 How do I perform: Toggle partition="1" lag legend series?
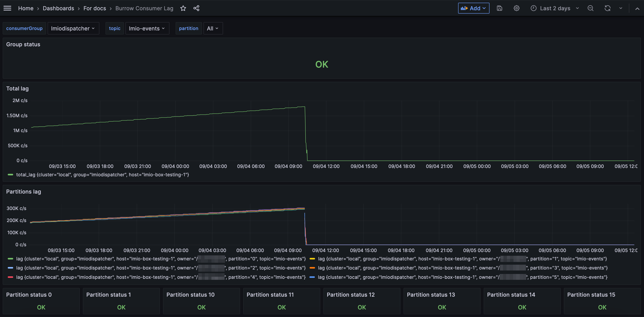[462, 259]
